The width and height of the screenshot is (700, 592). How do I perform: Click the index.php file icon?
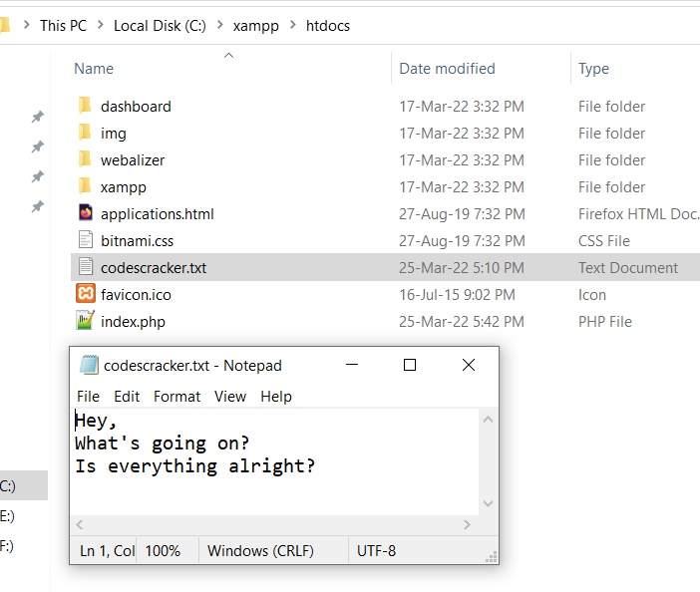click(86, 320)
